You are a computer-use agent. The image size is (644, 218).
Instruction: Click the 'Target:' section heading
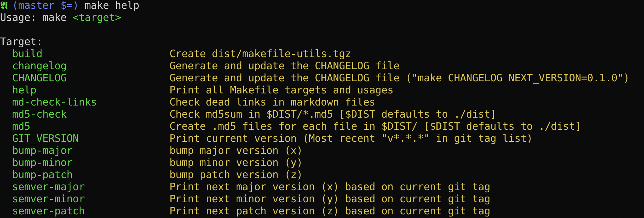click(x=21, y=42)
